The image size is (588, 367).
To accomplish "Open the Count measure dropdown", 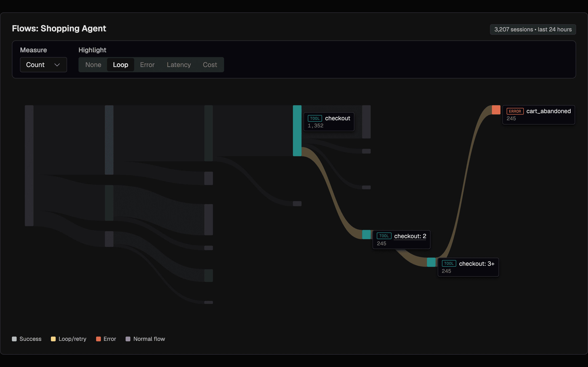I will point(44,65).
